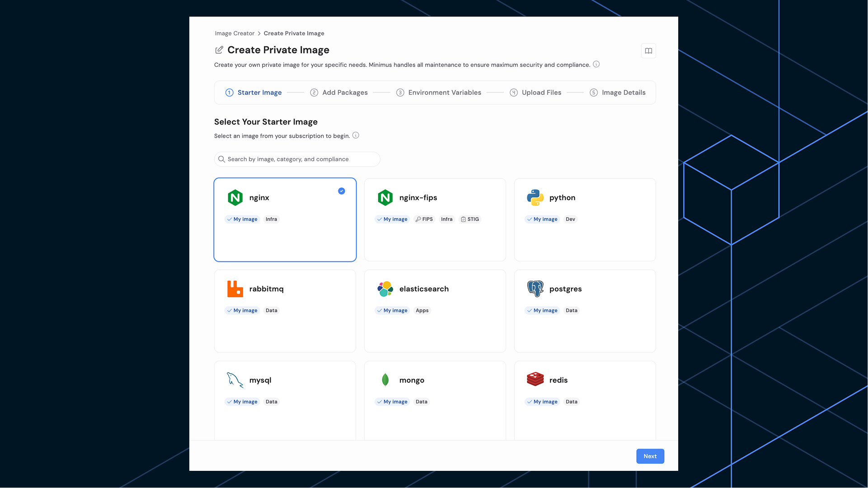
Task: Click My image tag on python card
Action: (542, 219)
